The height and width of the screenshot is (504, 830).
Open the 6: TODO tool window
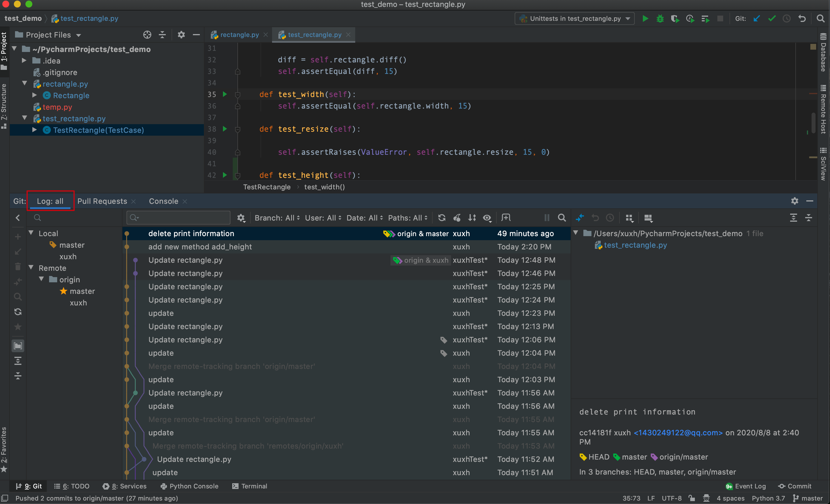(72, 486)
